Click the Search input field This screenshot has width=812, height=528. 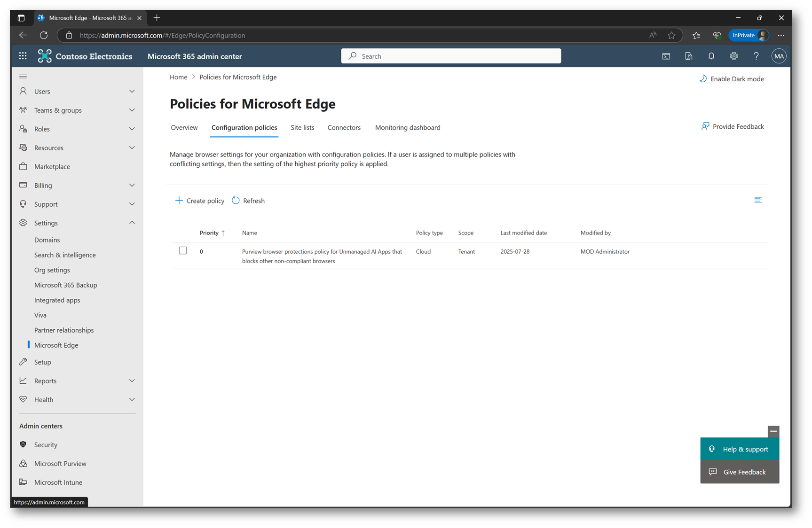[x=451, y=56]
